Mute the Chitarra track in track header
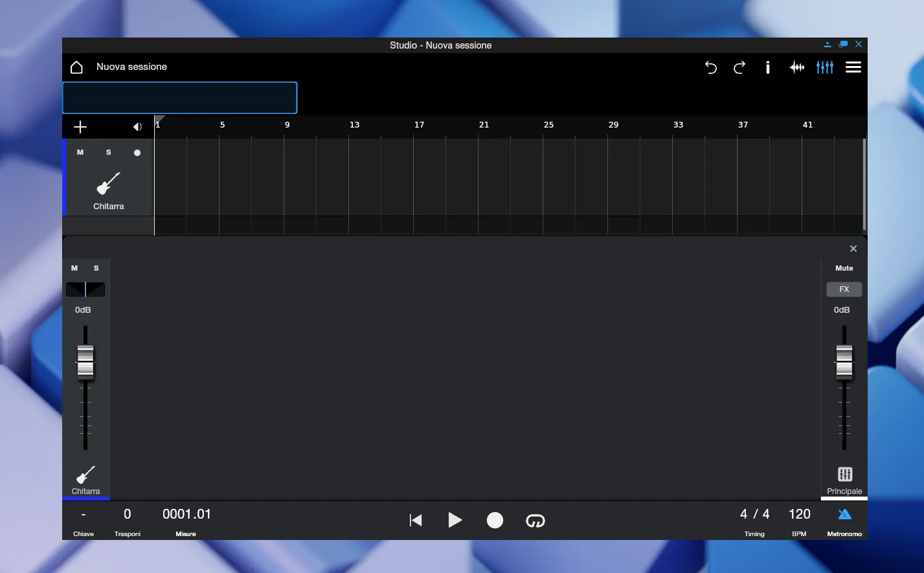 click(x=80, y=153)
